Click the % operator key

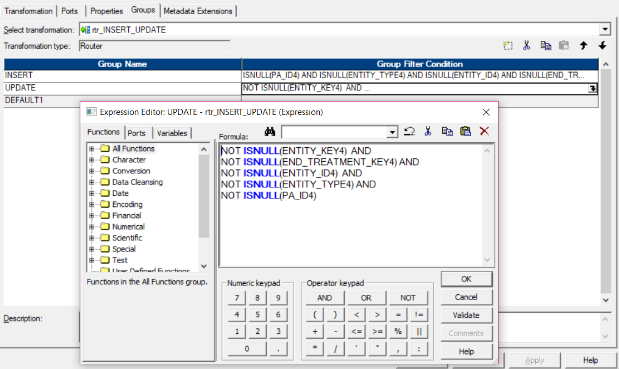coord(398,332)
